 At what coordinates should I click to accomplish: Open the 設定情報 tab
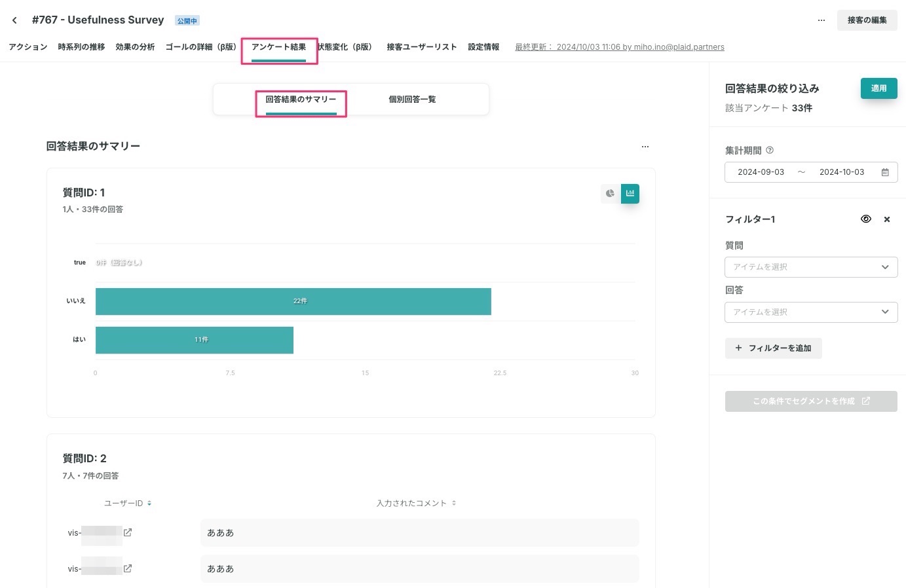click(x=483, y=47)
